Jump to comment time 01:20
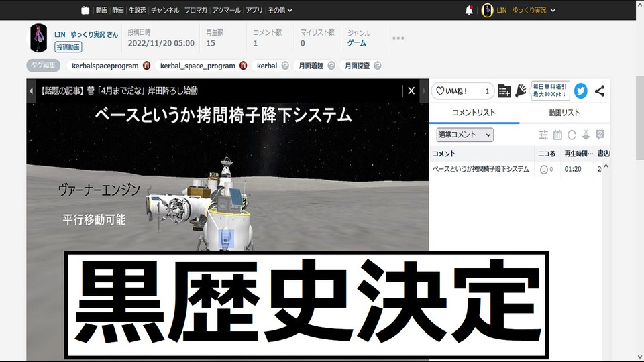 [572, 169]
